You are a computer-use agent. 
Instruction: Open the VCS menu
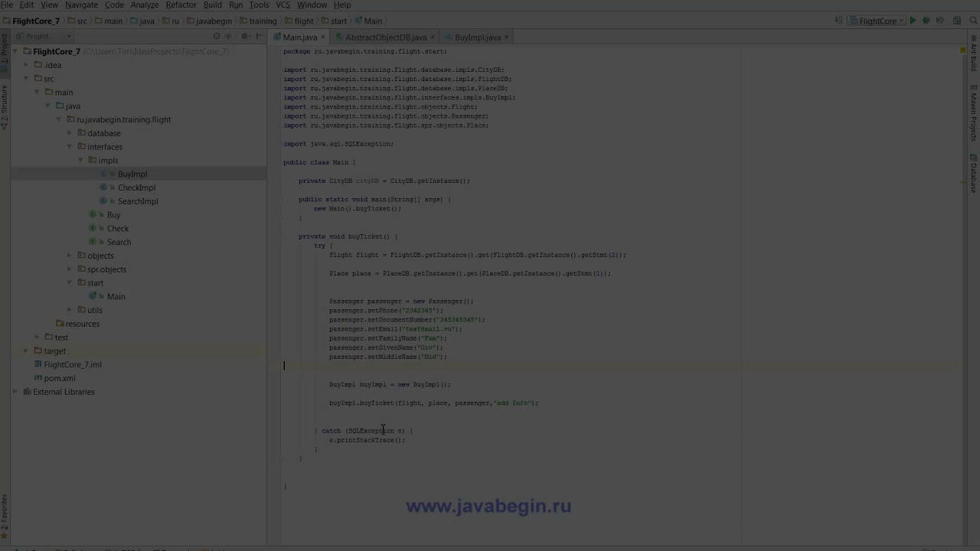(x=283, y=5)
